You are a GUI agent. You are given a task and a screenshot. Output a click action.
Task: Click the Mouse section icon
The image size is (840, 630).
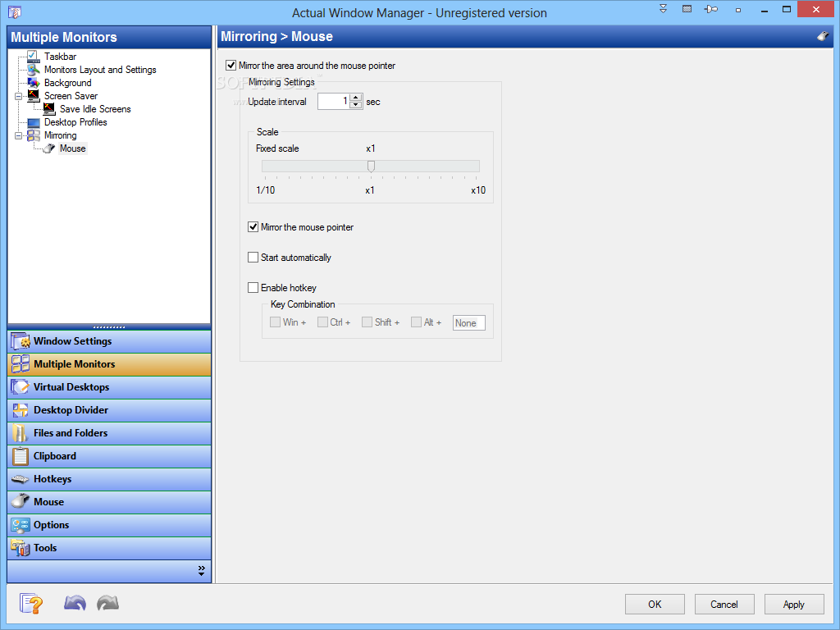point(21,501)
